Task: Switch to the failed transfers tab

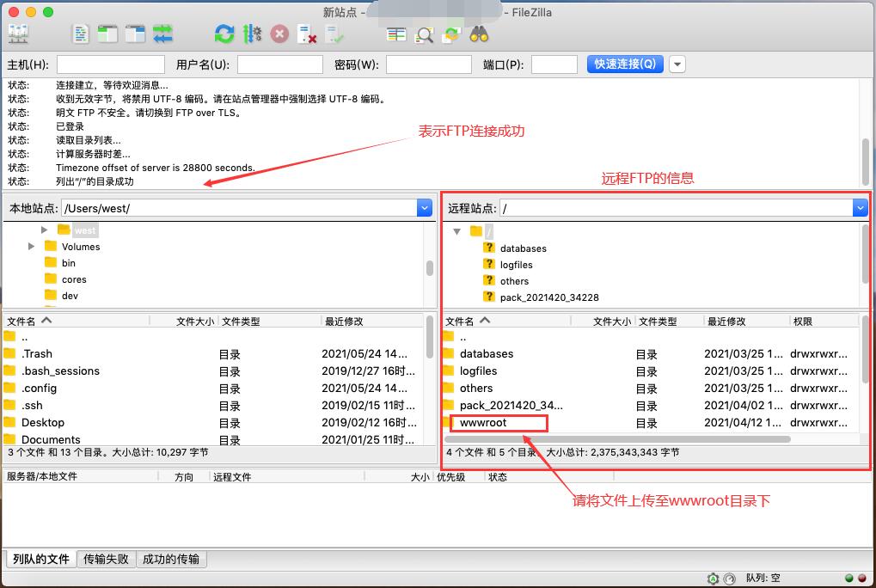Action: coord(106,559)
